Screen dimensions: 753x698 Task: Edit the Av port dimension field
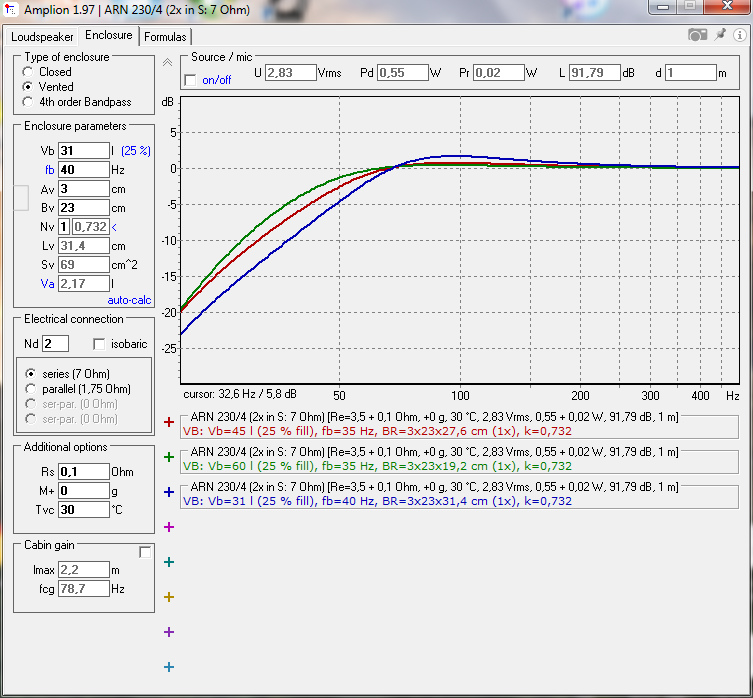click(84, 189)
